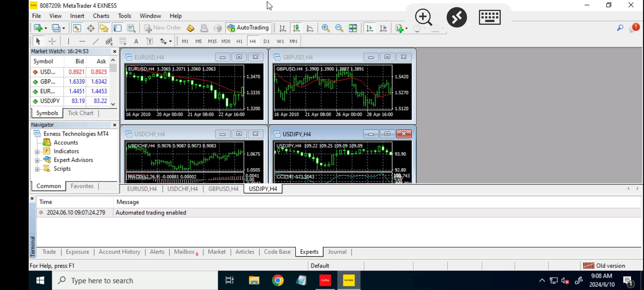
Task: Click the tile windows icon
Action: pyautogui.click(x=353, y=28)
